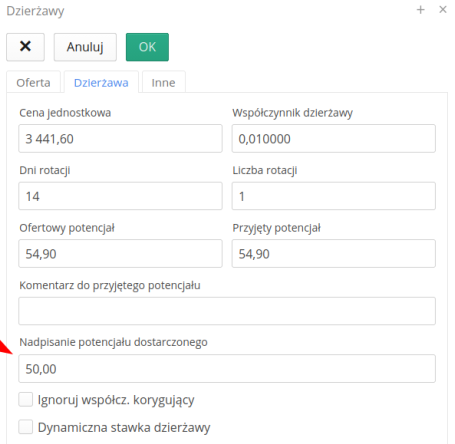Select the Dzierżawa tab
The width and height of the screenshot is (455, 444).
click(101, 82)
